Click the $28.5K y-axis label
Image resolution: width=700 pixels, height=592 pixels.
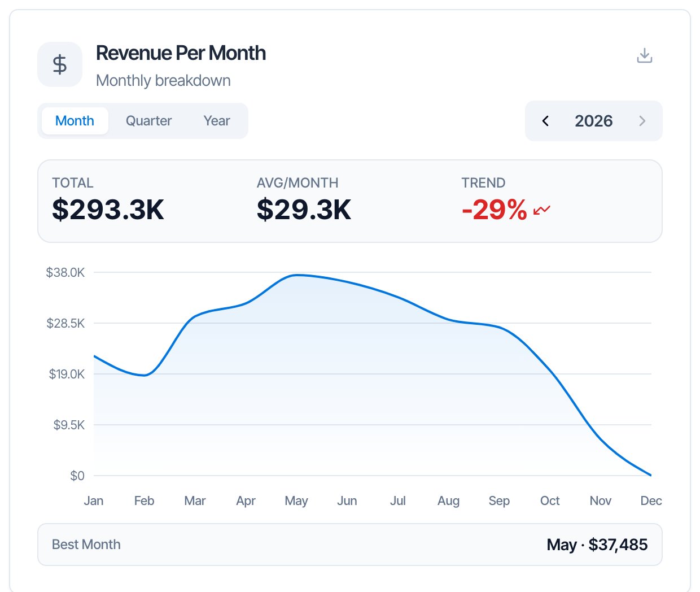65,323
